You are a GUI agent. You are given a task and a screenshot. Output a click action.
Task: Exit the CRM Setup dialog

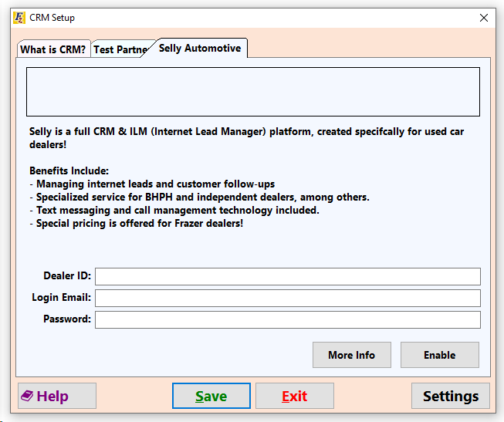point(295,396)
